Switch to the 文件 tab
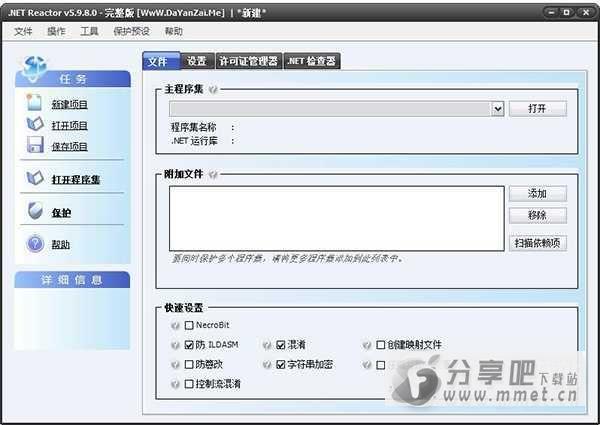 click(x=161, y=61)
